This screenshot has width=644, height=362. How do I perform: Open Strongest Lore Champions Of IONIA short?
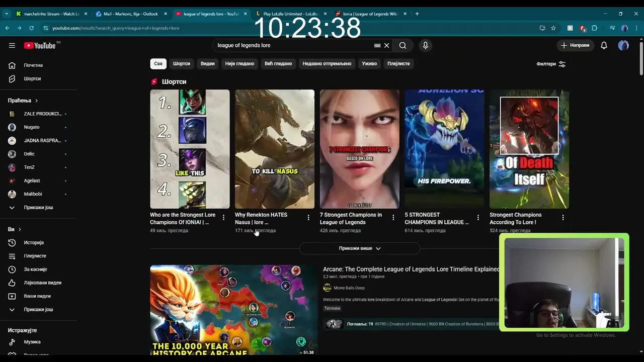(190, 149)
